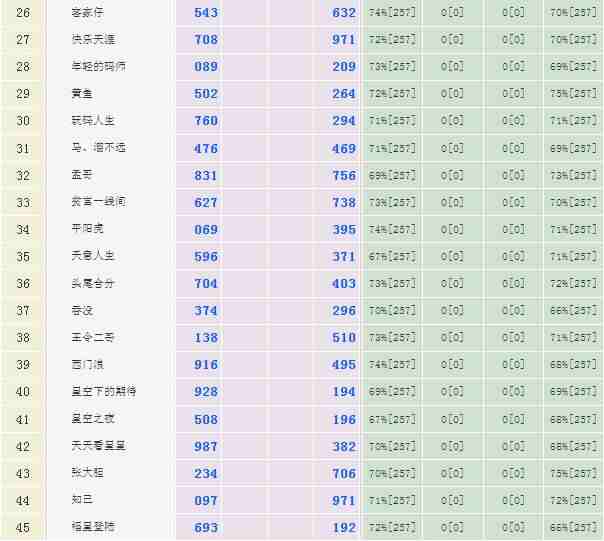Select the number 738 in row 33
604x541 pixels.
[343, 202]
